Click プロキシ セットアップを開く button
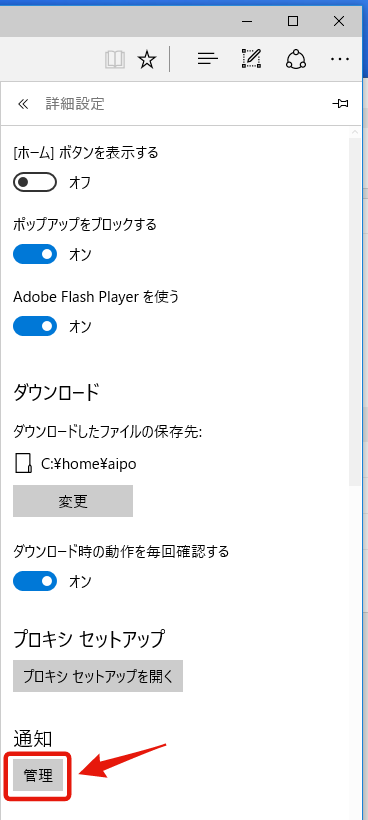The image size is (368, 820). (98, 676)
